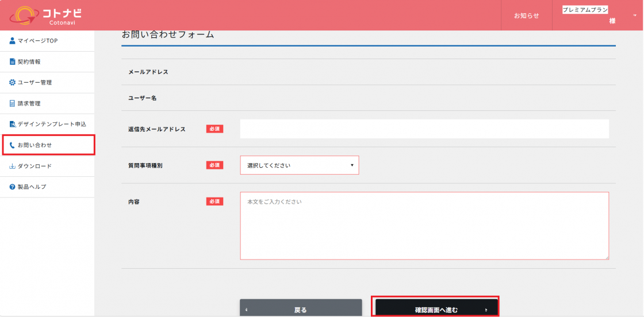
Task: Click the person icon beside マイページTOP
Action: (x=12, y=41)
